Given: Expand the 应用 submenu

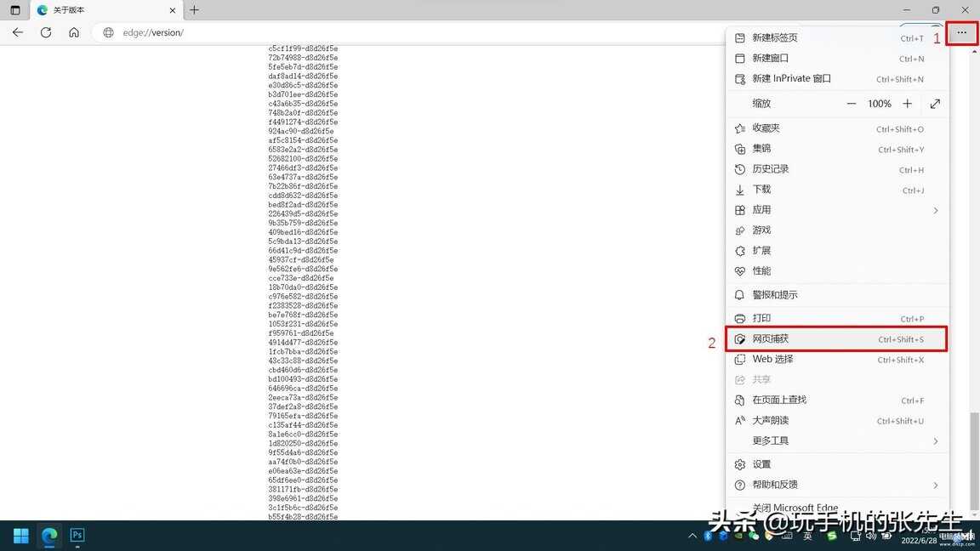Looking at the screenshot, I should pos(935,210).
